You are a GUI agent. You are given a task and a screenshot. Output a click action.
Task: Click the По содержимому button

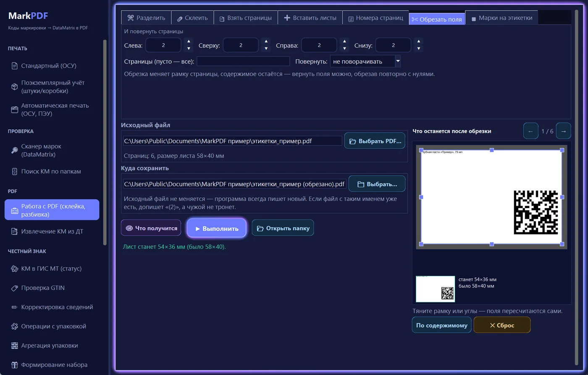pyautogui.click(x=441, y=325)
